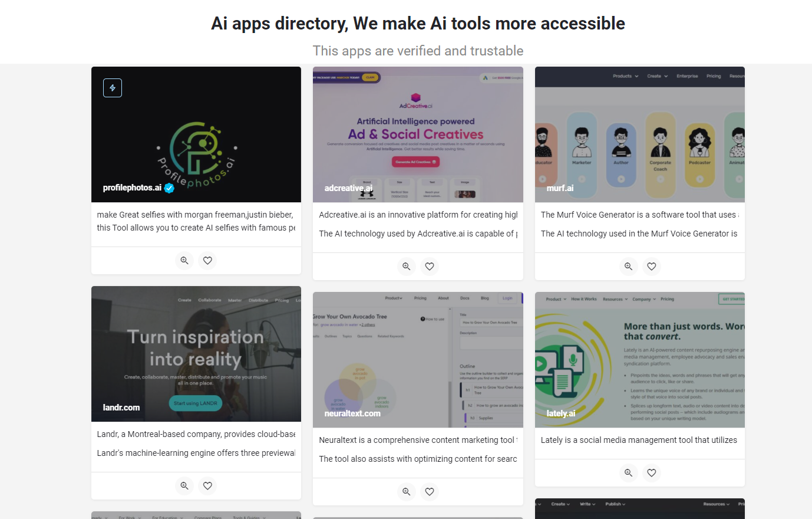
Task: Click the zoom icon under murf.ai
Action: pyautogui.click(x=628, y=267)
